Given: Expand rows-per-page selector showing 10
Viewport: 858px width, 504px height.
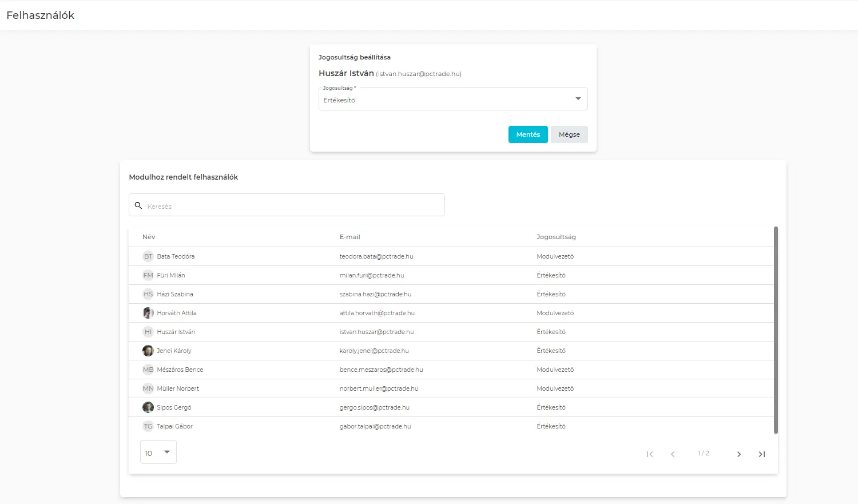Looking at the screenshot, I should point(158,453).
